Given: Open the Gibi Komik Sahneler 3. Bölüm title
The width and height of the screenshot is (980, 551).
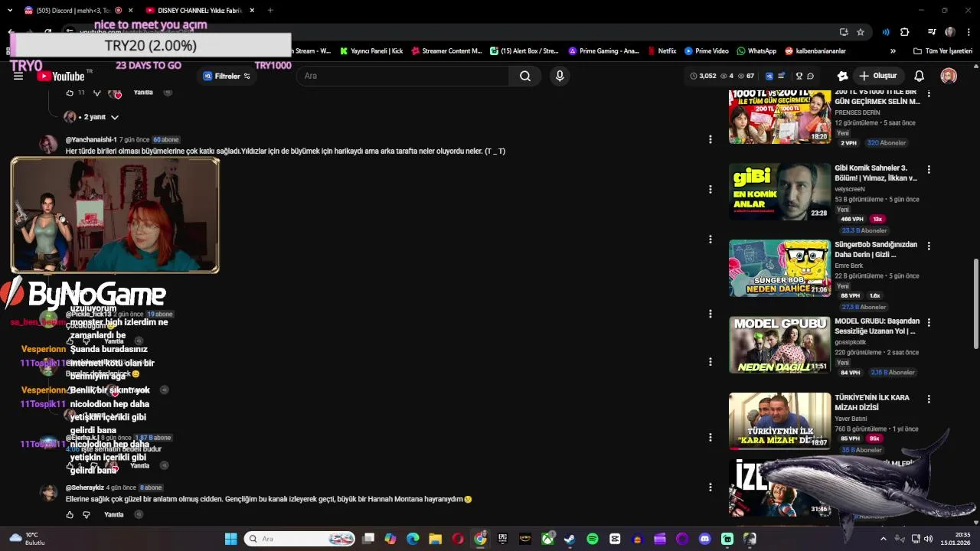Looking at the screenshot, I should [876, 173].
